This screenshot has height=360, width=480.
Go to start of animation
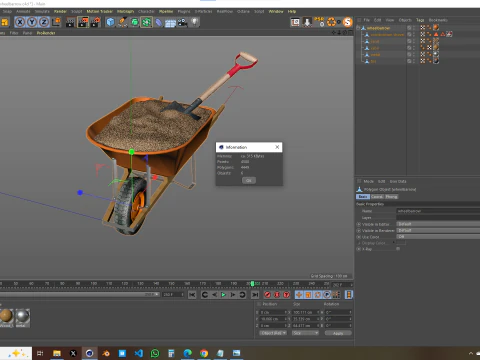coord(192,295)
